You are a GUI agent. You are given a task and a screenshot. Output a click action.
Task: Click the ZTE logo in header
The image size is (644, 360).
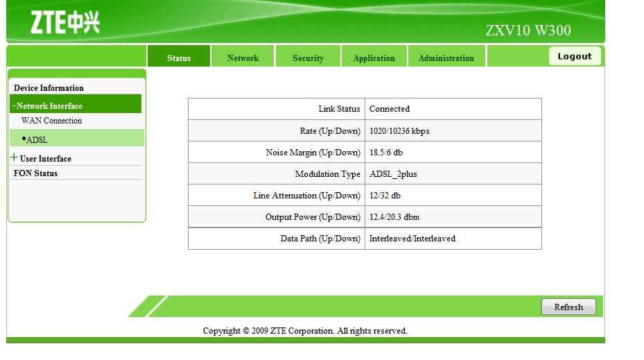(65, 22)
